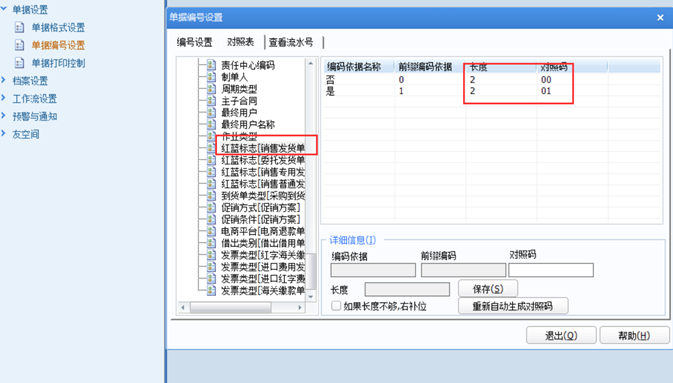
Task: Click icon beside 主子合同
Action: (x=211, y=101)
